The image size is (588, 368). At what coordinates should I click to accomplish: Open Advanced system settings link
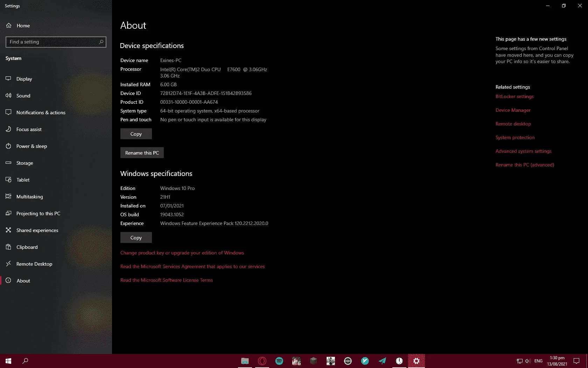(524, 151)
